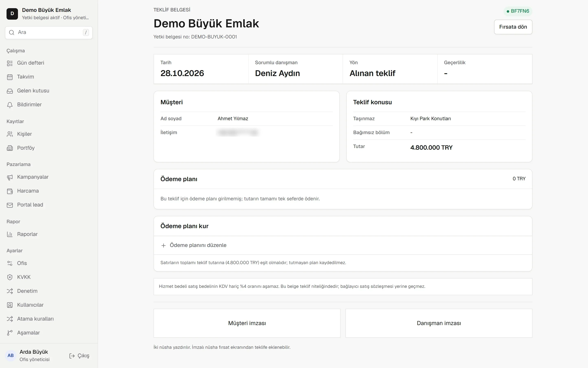This screenshot has height=368, width=588.
Task: Click the AB user avatar
Action: (11, 355)
